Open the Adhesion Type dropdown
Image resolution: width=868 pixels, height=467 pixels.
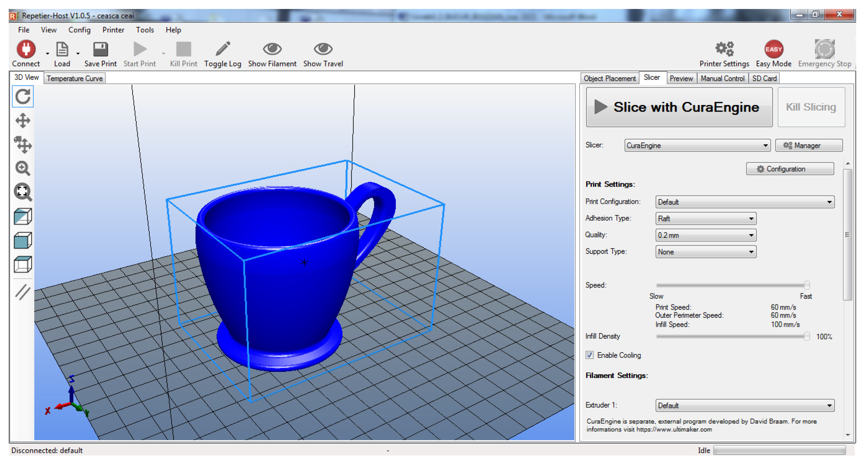pyautogui.click(x=705, y=219)
